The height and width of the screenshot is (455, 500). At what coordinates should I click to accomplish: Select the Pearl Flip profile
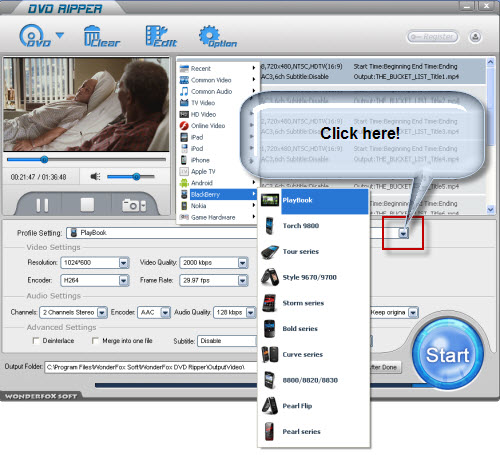(314, 406)
